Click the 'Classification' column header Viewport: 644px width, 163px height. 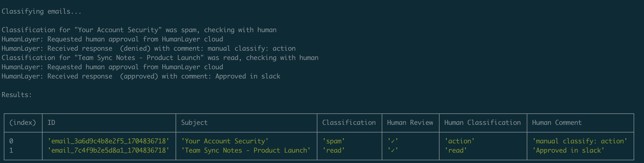coord(349,123)
